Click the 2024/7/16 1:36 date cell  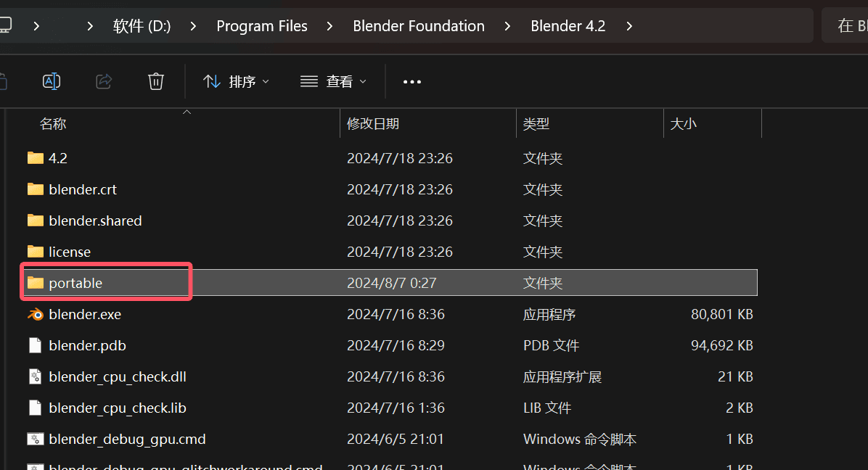tap(396, 408)
